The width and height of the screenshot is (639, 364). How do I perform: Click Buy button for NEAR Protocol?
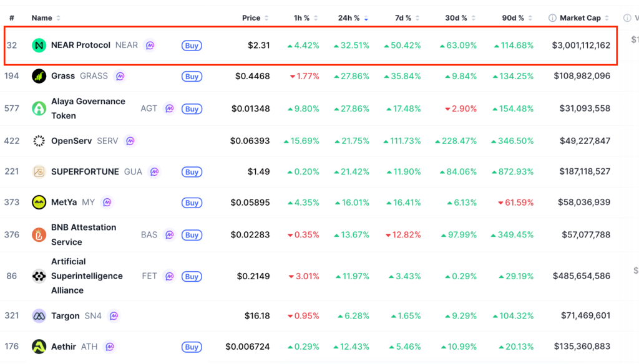[x=192, y=45]
